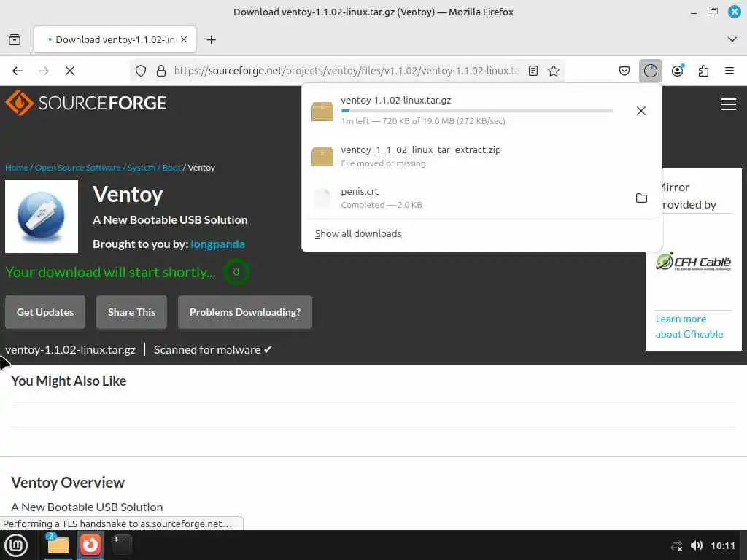The height and width of the screenshot is (560, 747).
Task: Stop loading the page
Action: [x=70, y=71]
